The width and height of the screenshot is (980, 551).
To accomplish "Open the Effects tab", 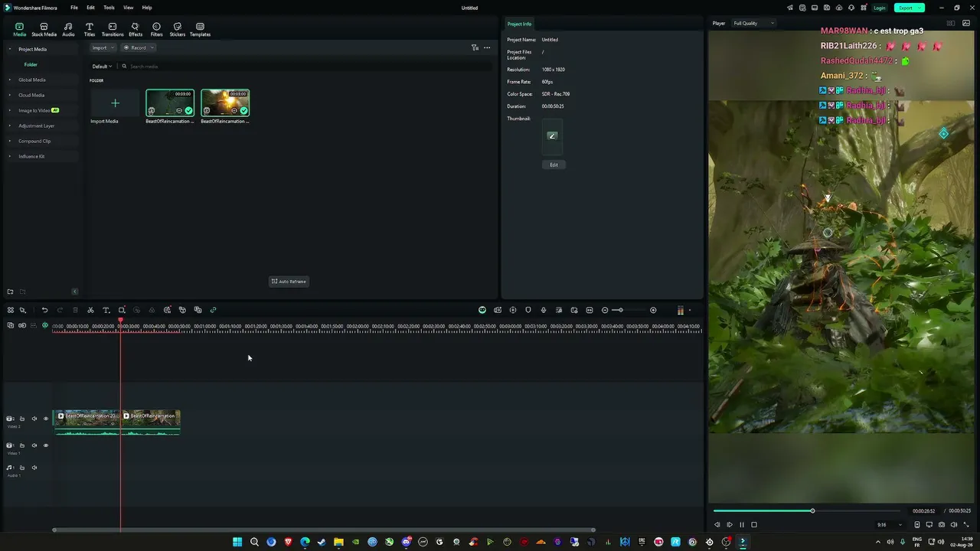I will pos(136,30).
